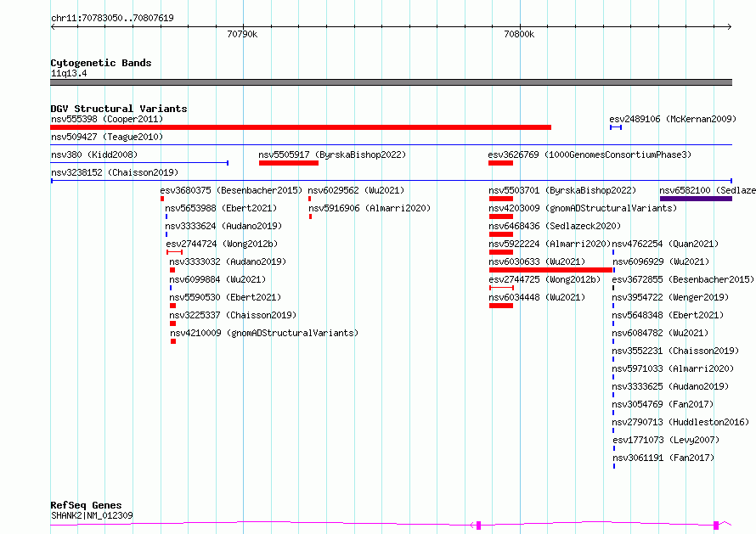Click the 70800k ruler position
The image size is (756, 534).
[519, 34]
